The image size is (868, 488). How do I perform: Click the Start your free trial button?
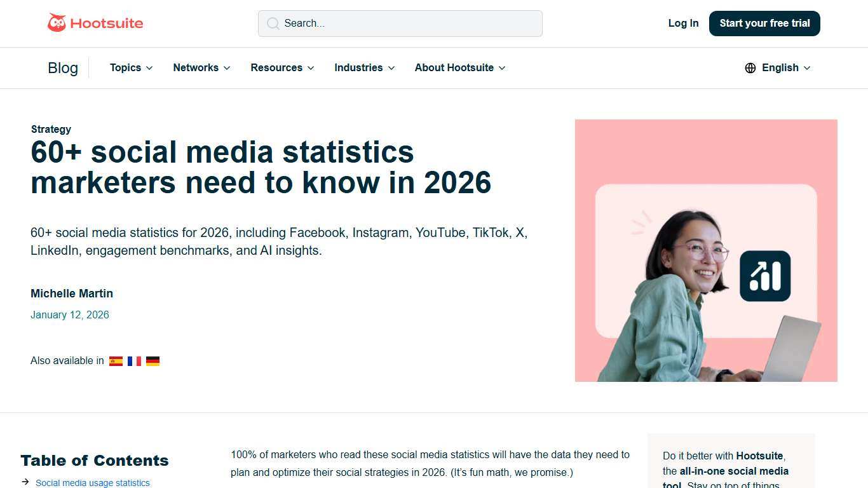click(764, 23)
